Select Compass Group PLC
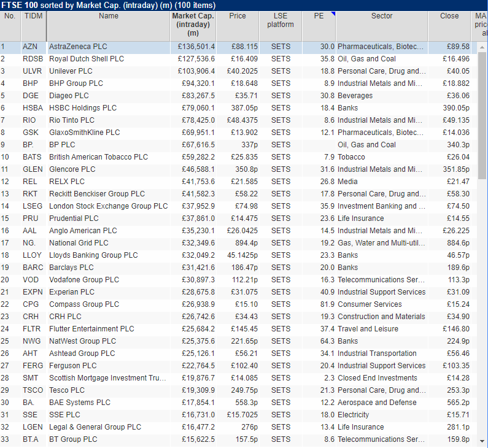Image resolution: width=488 pixels, height=448 pixels. 84,304
